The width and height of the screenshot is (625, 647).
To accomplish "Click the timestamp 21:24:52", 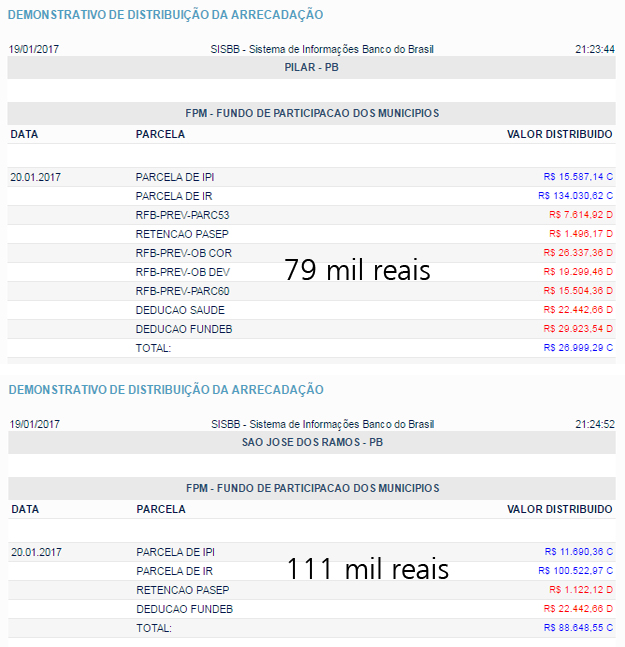I will click(595, 424).
